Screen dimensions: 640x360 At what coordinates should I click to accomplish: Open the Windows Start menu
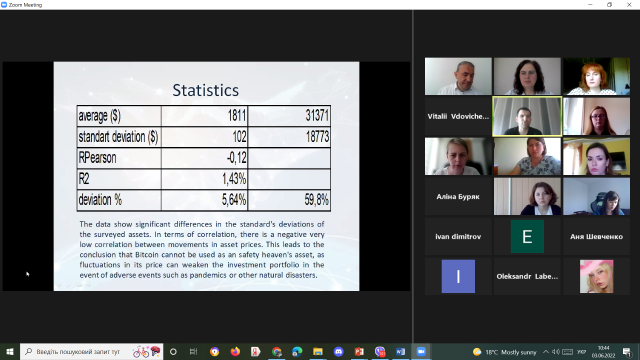coord(10,351)
